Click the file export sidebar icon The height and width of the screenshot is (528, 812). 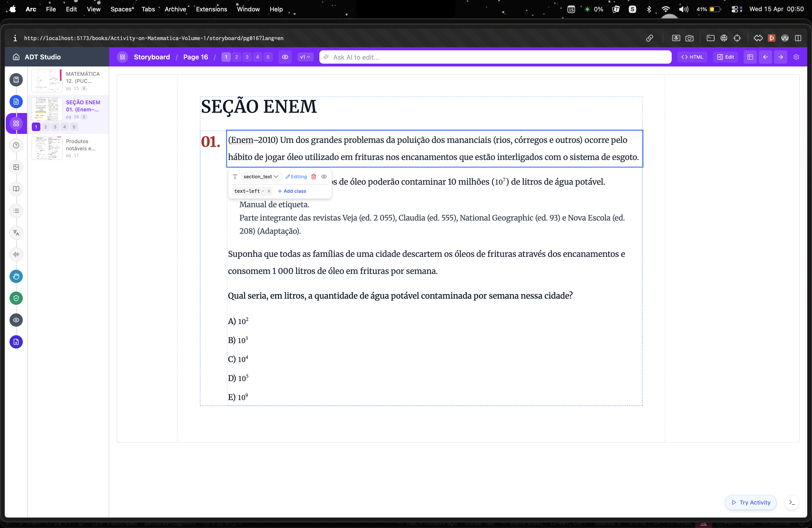[x=16, y=342]
